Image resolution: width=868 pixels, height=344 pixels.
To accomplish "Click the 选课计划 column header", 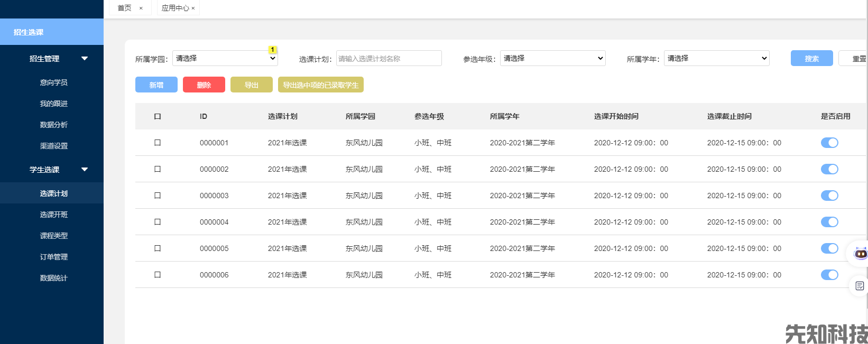I will tap(283, 116).
